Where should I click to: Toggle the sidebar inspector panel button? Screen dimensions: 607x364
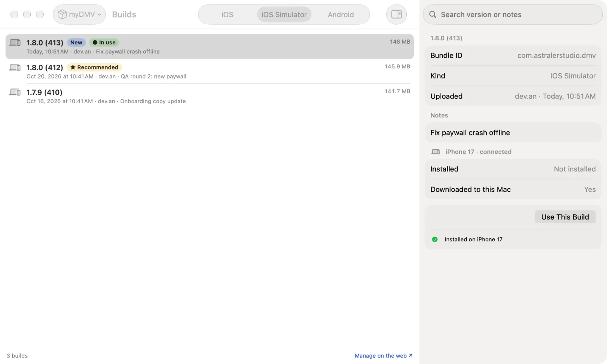point(396,14)
